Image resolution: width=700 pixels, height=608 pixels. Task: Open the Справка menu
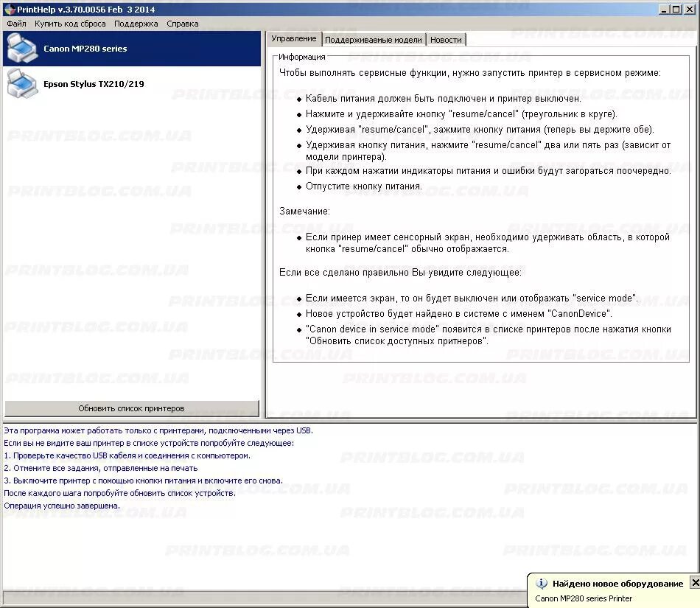183,24
